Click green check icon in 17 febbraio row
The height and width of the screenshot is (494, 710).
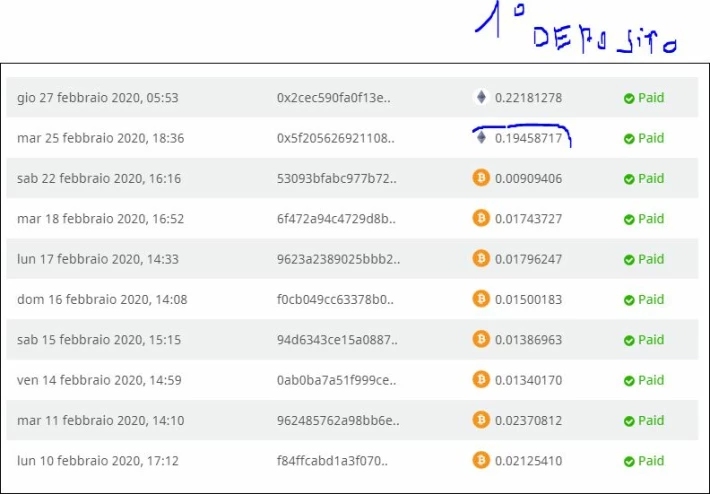[x=629, y=259]
